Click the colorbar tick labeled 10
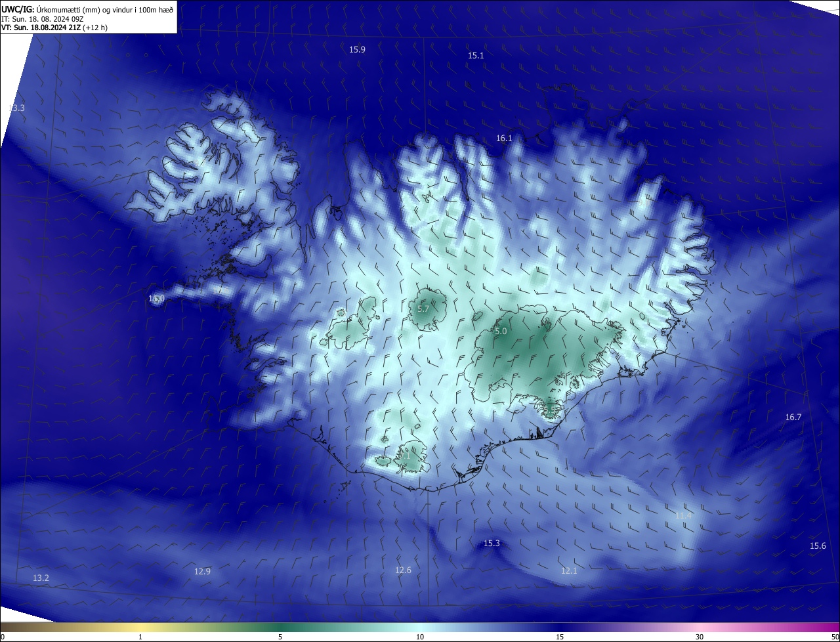Image resolution: width=840 pixels, height=642 pixels. 420,637
